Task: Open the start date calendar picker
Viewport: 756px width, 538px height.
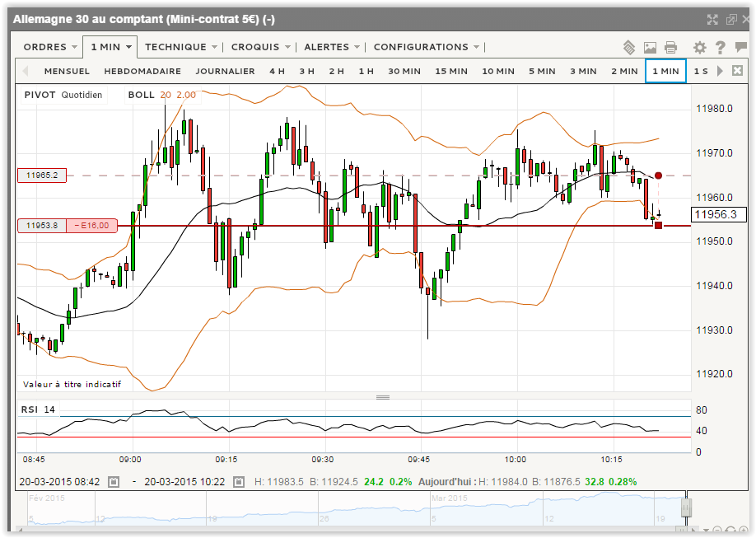Action: point(114,481)
